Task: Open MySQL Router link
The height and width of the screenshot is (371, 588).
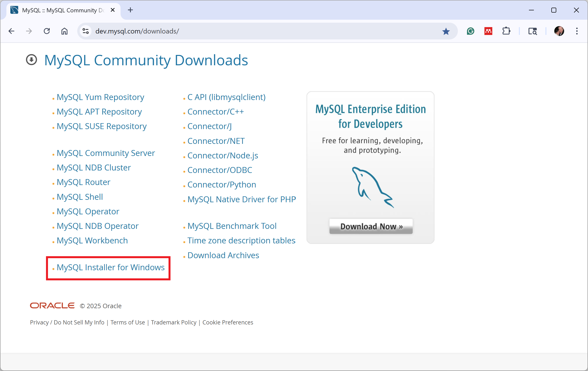Action: coord(83,182)
